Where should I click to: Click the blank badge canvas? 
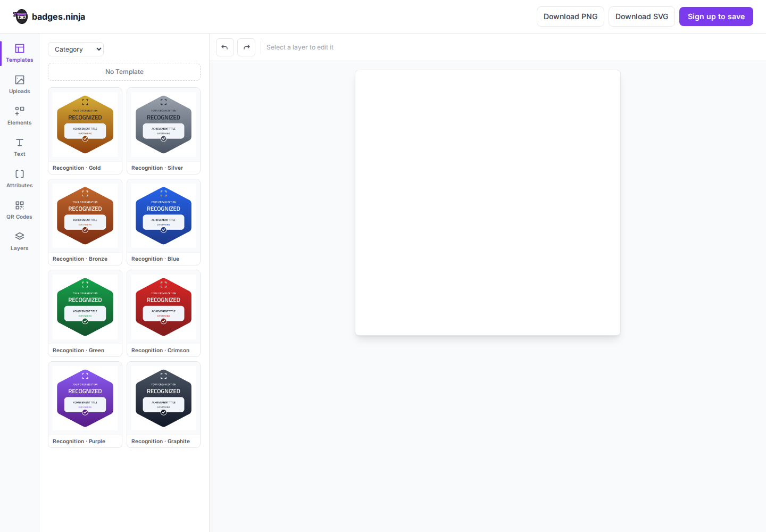pyautogui.click(x=488, y=203)
